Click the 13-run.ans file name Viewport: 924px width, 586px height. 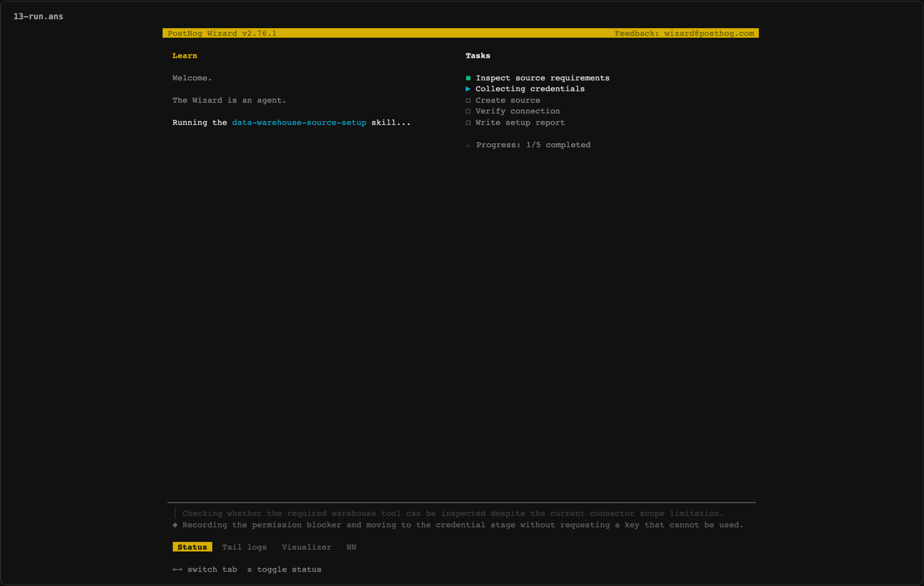coord(38,17)
